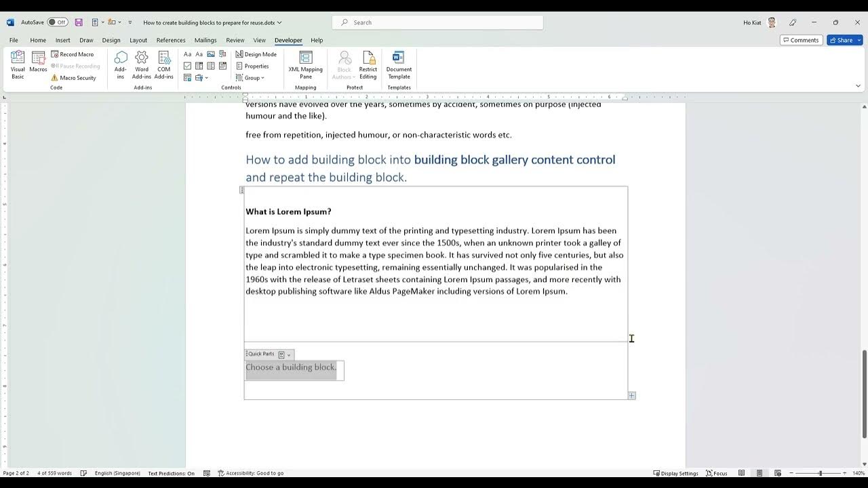The image size is (868, 488).
Task: Expand the document file name dropdown
Action: 279,22
